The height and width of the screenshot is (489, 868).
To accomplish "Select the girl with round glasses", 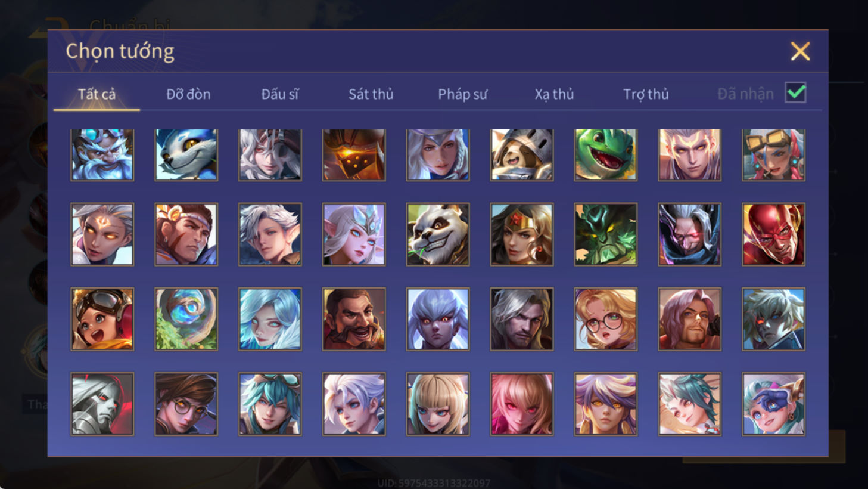I will 605,319.
